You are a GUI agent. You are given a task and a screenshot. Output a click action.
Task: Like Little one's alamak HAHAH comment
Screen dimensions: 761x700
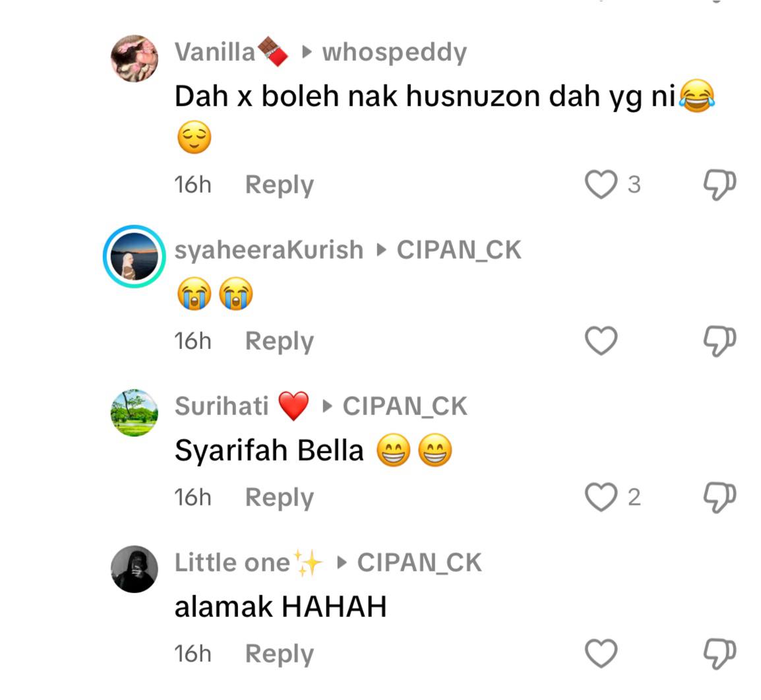point(601,653)
